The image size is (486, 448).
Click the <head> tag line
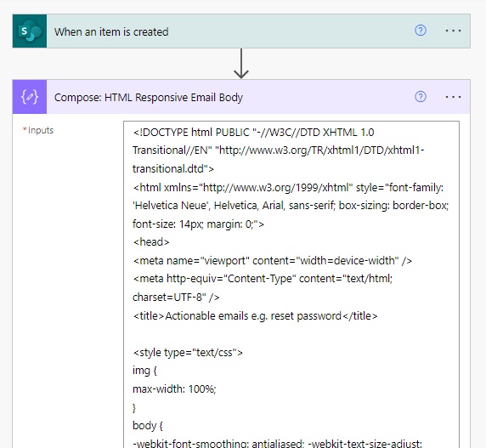(x=151, y=241)
